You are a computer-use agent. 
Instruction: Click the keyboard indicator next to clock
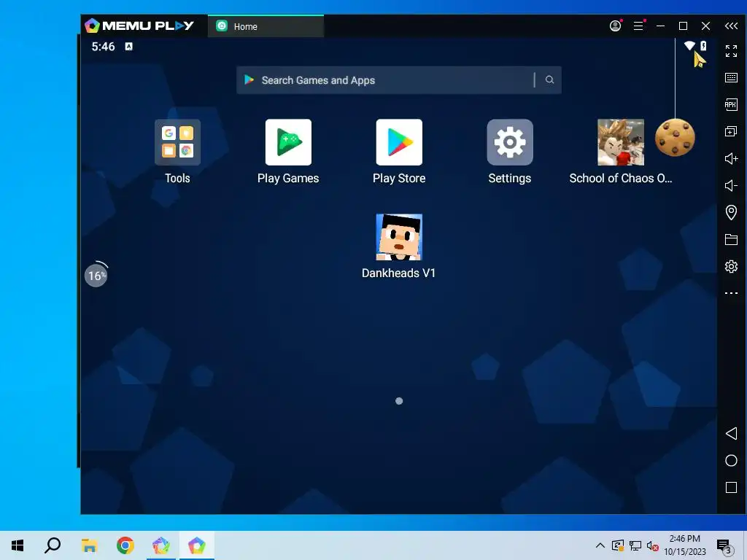[x=128, y=46]
